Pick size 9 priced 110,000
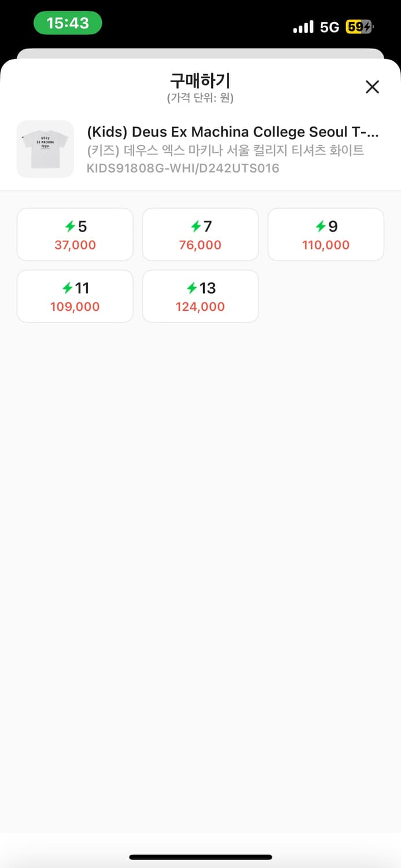Image resolution: width=401 pixels, height=868 pixels. point(326,234)
